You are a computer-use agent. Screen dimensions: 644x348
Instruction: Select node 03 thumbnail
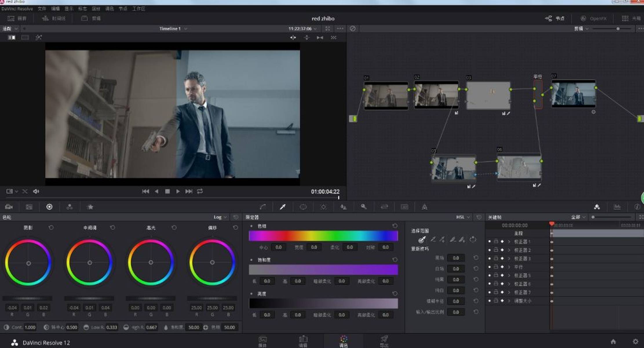(x=488, y=95)
